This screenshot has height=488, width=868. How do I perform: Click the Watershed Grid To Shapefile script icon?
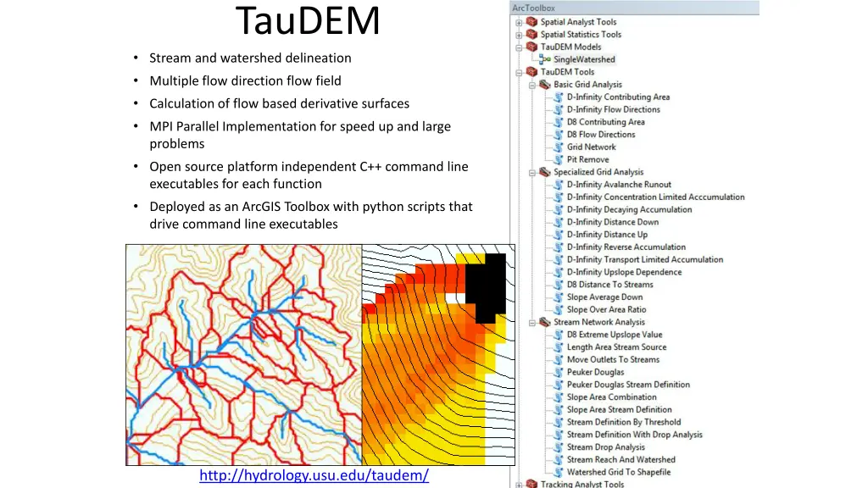click(x=559, y=472)
